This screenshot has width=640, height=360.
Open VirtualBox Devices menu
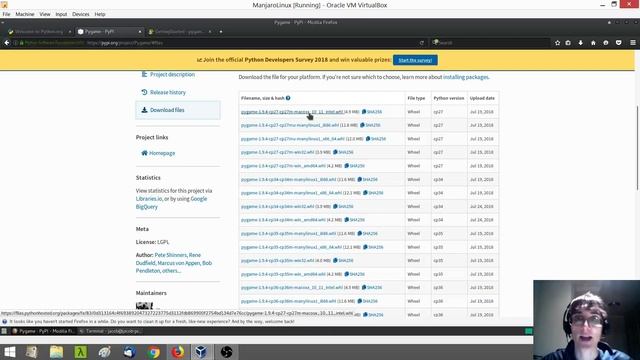(x=81, y=14)
